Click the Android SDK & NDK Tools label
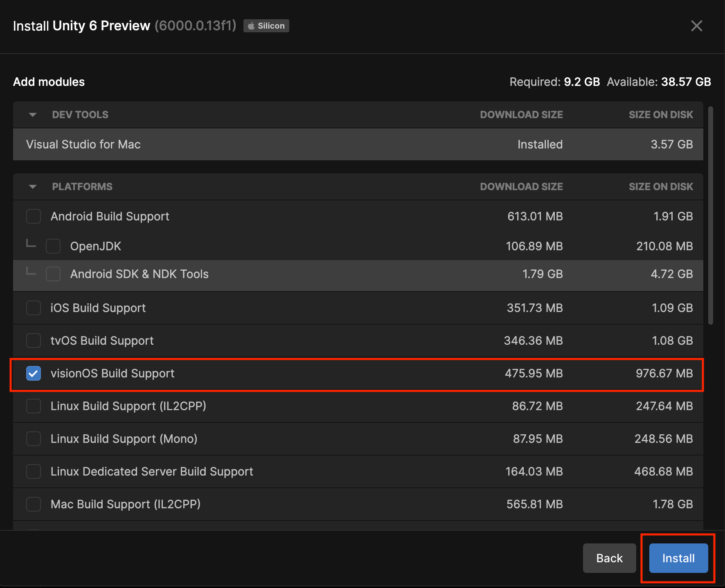This screenshot has width=725, height=588. (x=140, y=274)
